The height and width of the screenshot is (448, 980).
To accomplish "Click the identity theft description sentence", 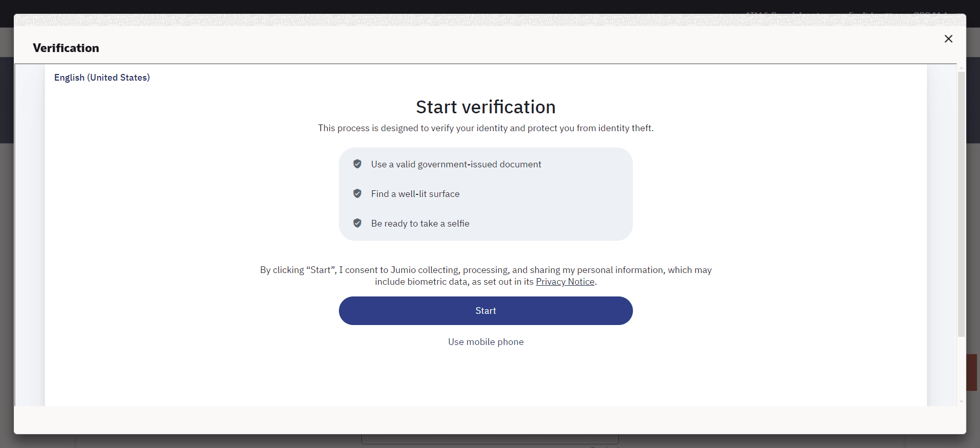I will tap(485, 128).
